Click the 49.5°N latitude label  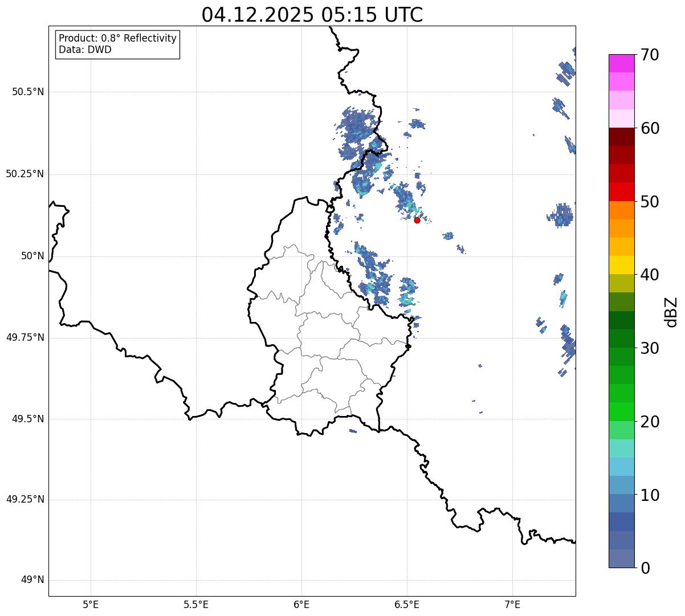[x=28, y=419]
